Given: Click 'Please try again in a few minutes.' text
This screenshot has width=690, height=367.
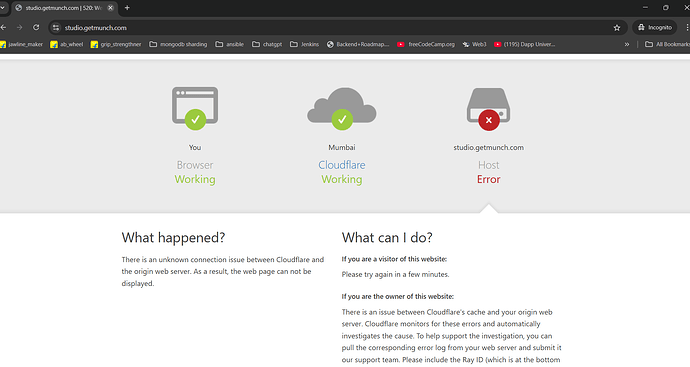Looking at the screenshot, I should pos(396,275).
